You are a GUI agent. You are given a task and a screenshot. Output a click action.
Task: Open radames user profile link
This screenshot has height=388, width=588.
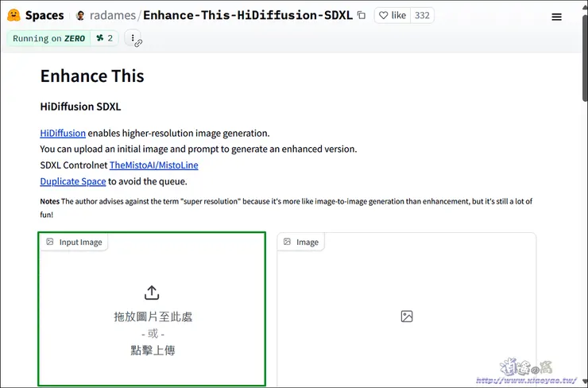click(x=113, y=15)
